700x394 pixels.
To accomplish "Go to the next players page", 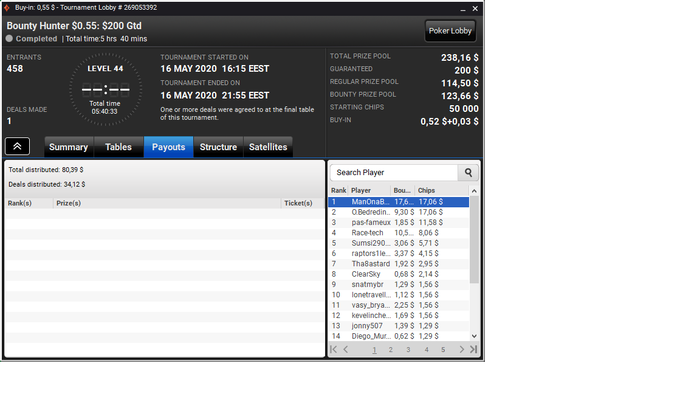I will [x=462, y=349].
